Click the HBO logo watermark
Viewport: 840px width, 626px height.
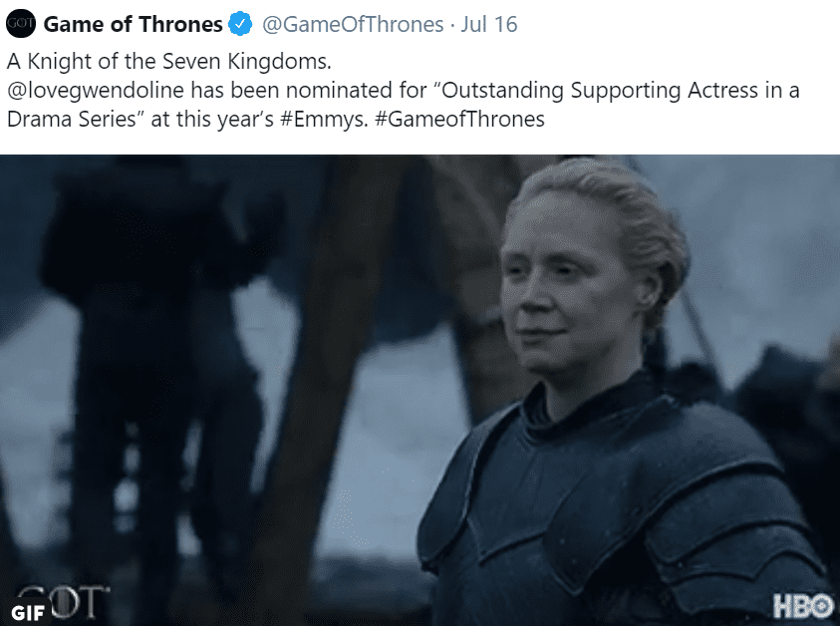[803, 606]
